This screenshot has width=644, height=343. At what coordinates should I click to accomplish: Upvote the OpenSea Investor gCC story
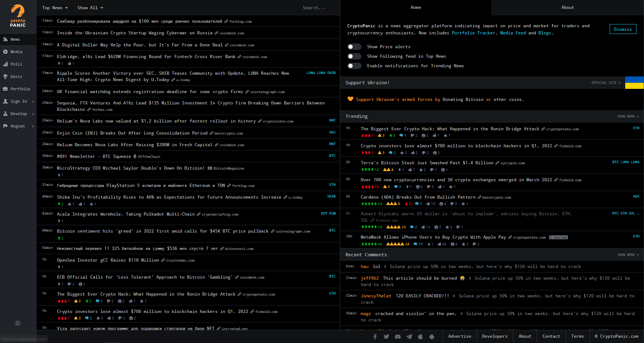[x=60, y=267]
